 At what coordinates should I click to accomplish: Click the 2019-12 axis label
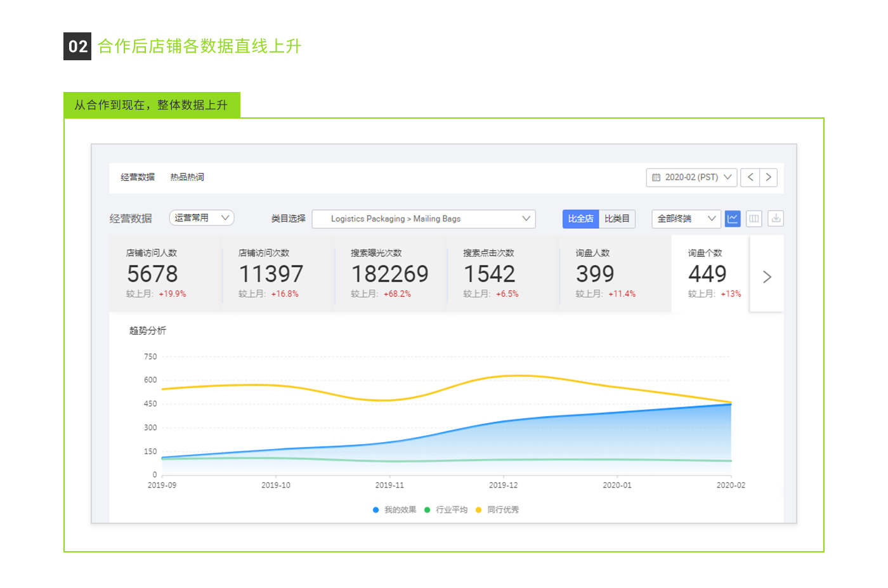pos(503,485)
